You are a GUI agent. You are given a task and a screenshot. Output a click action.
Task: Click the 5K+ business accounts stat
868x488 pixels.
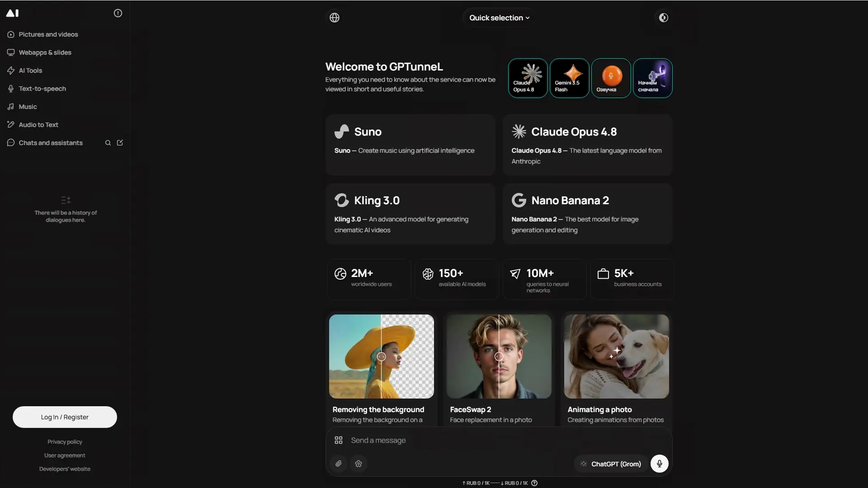click(x=632, y=279)
